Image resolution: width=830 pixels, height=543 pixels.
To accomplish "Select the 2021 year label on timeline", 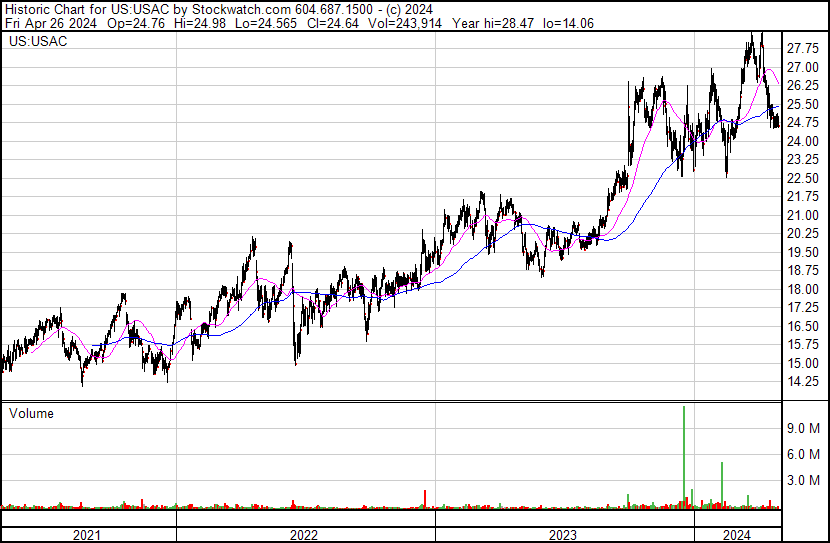I will (x=88, y=534).
